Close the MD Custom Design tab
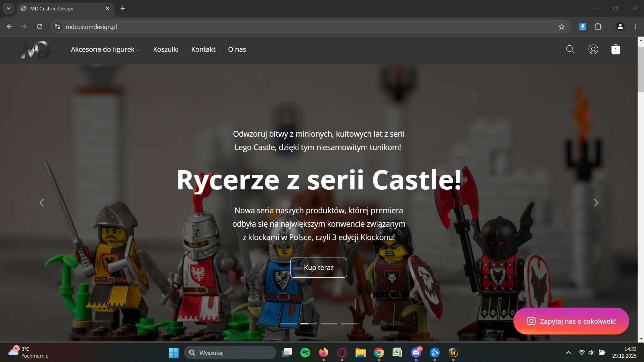Image resolution: width=644 pixels, height=362 pixels. [107, 8]
